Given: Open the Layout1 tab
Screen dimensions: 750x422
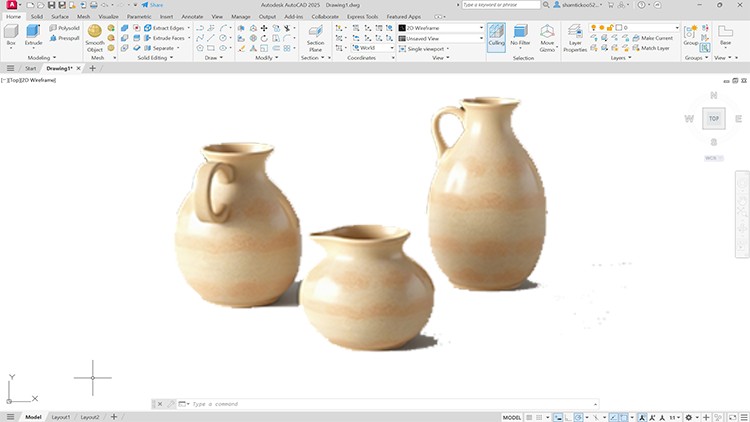Looking at the screenshot, I should (x=61, y=416).
